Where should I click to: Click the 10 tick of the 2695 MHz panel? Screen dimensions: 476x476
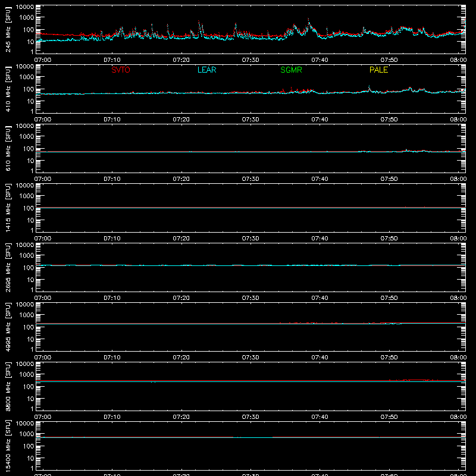[x=30, y=280]
